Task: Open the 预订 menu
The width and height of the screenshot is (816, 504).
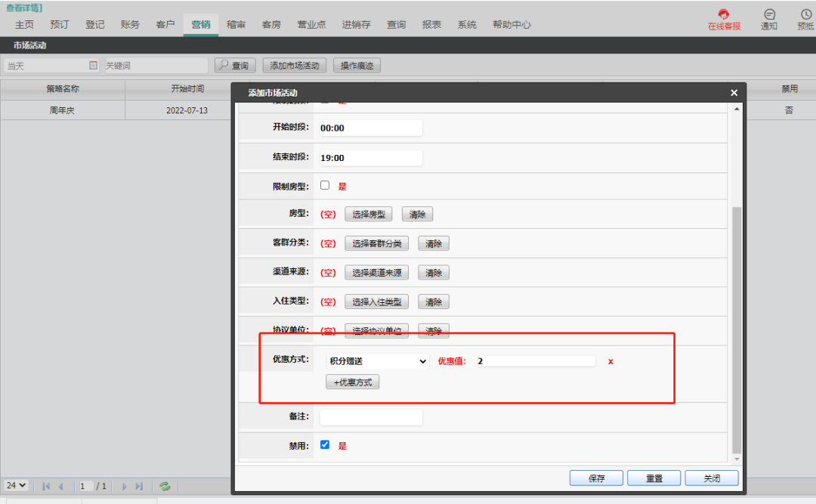Action: coord(60,24)
